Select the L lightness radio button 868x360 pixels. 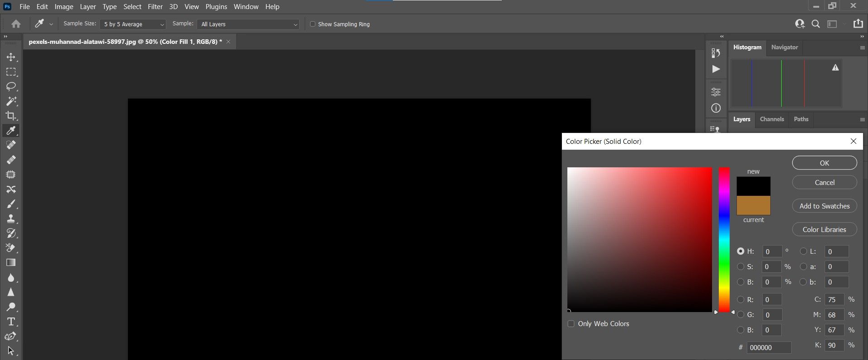pyautogui.click(x=803, y=251)
